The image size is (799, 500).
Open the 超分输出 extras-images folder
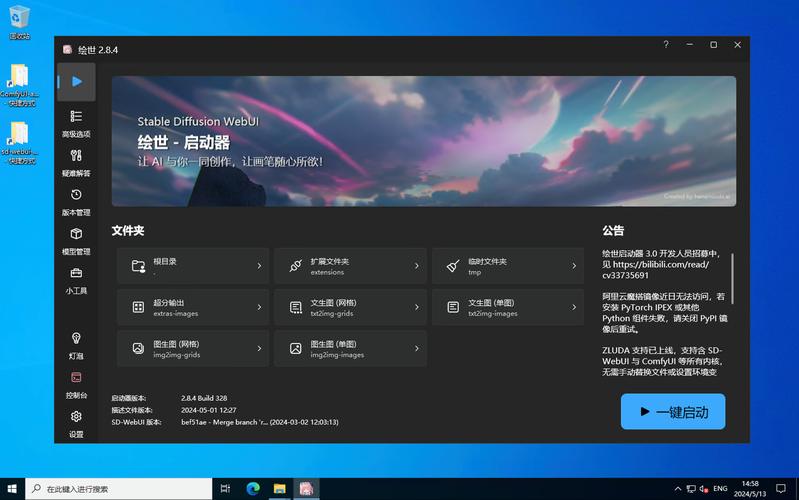[190, 307]
